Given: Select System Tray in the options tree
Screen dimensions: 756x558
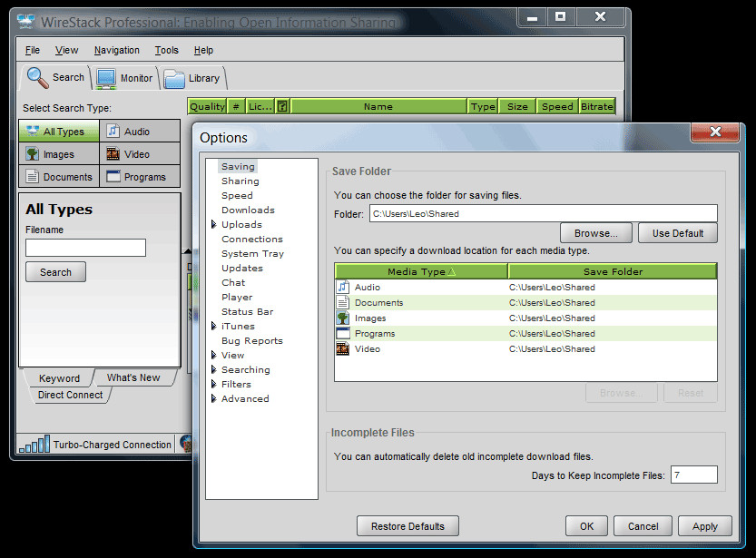Looking at the screenshot, I should click(x=252, y=253).
